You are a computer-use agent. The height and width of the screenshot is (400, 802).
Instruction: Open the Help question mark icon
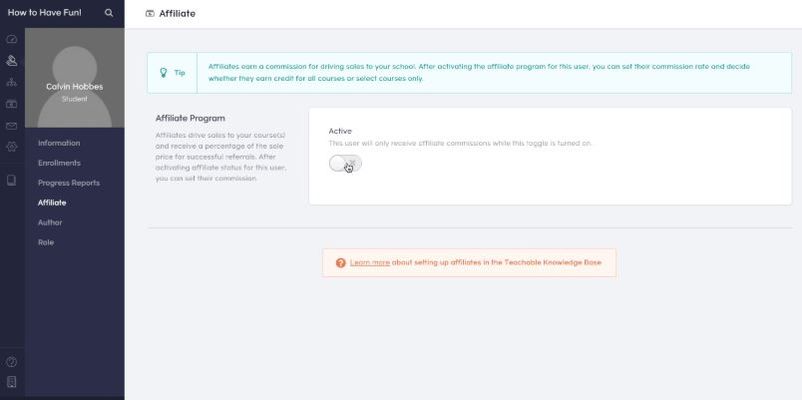(x=12, y=362)
